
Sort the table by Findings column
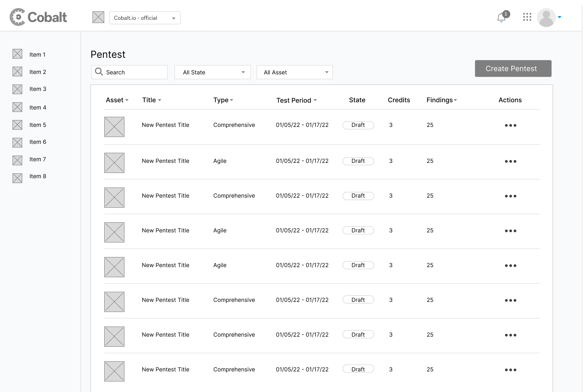[x=442, y=100]
